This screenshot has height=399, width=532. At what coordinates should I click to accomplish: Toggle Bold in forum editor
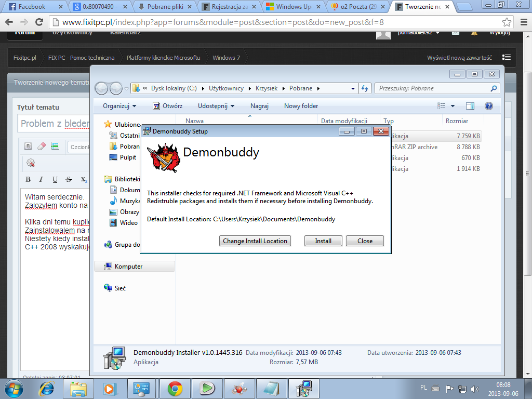click(28, 179)
